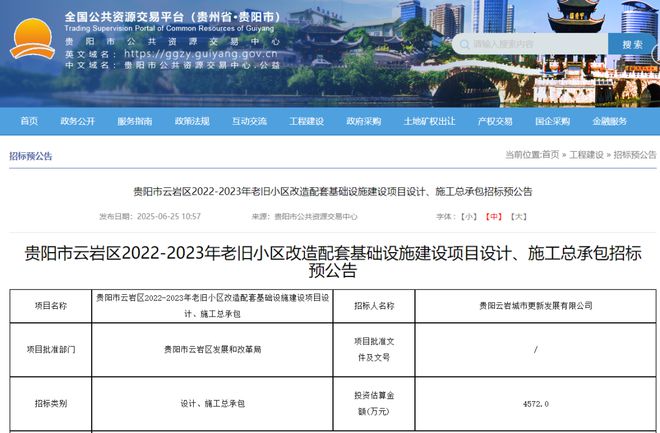Click table cell 贵阳市云岩区发展和改革局

pyautogui.click(x=213, y=349)
